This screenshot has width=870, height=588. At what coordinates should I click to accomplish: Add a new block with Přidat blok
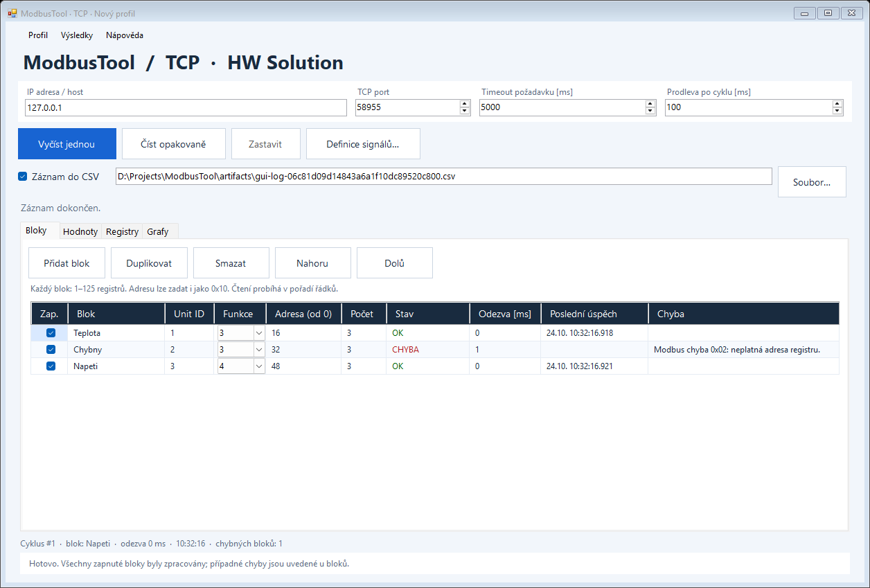[x=67, y=263]
